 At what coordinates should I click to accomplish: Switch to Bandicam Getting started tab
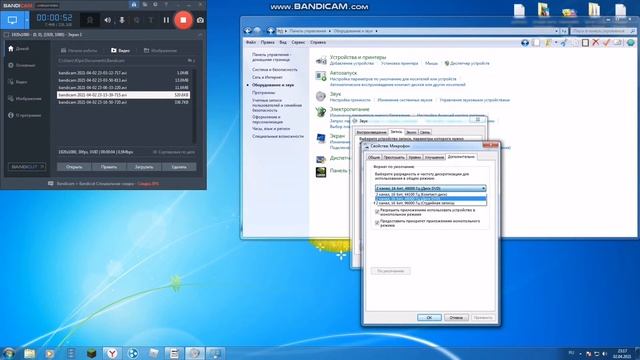pos(79,51)
